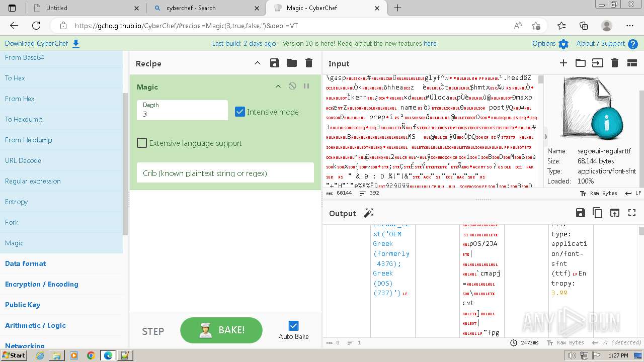644x362 pixels.
Task: Clear input and output trash icon
Action: [x=614, y=63]
